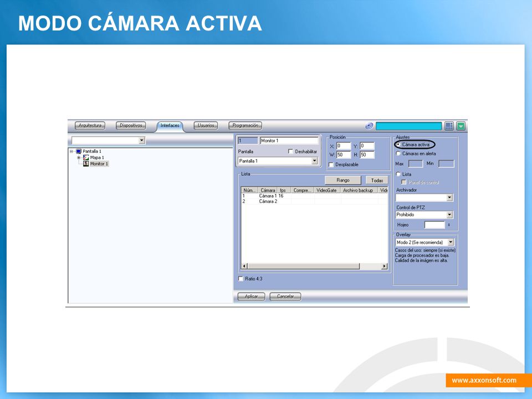Select the Cámara activa radio button
The width and height of the screenshot is (532, 399).
(398, 145)
